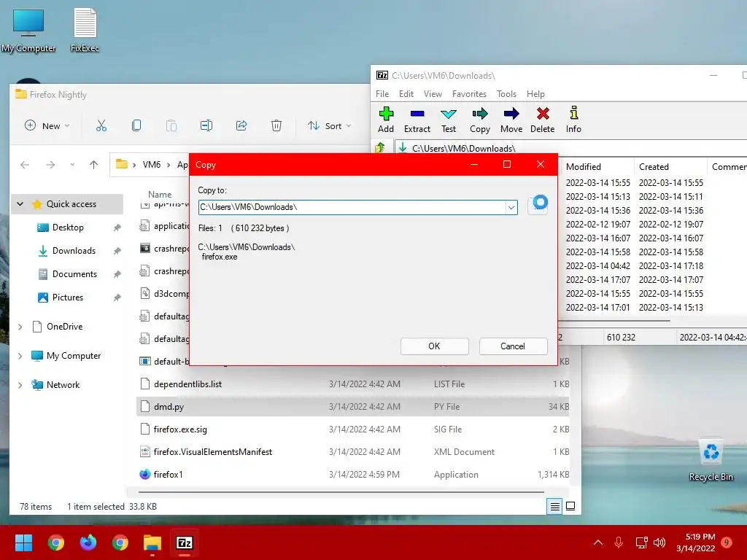Select the firefox.exe.sig file
Image resolution: width=747 pixels, height=560 pixels.
[x=352, y=429]
